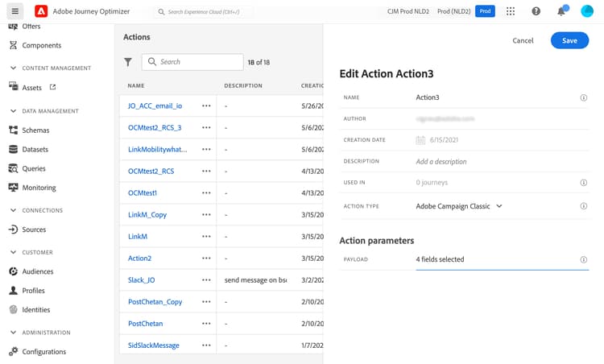The image size is (604, 364).
Task: Open more options for PostChetan_Copy
Action: (x=206, y=302)
